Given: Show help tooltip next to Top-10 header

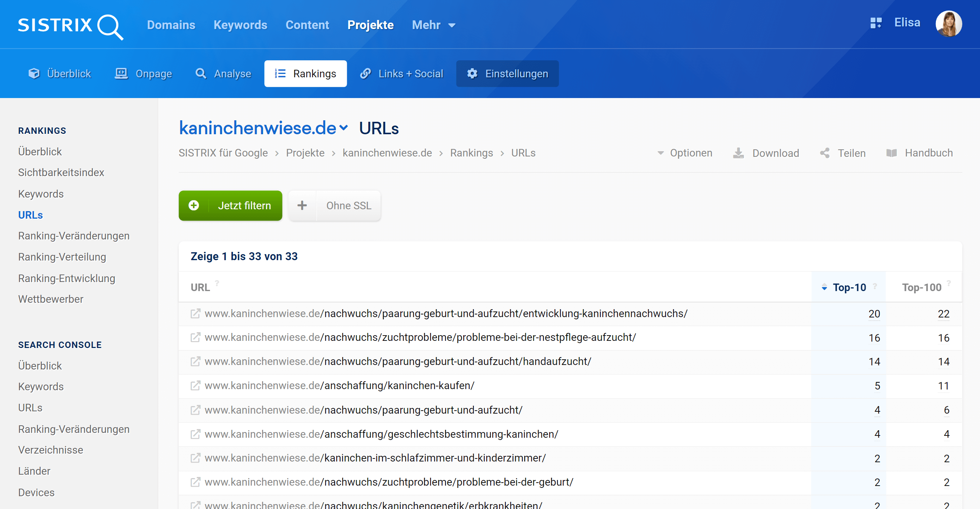Looking at the screenshot, I should (x=875, y=286).
